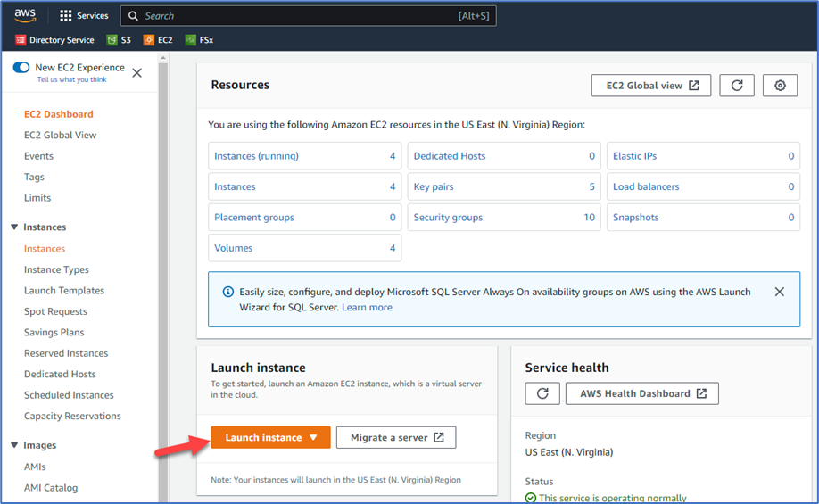Refresh the Service health panel
819x504 pixels.
(x=542, y=393)
